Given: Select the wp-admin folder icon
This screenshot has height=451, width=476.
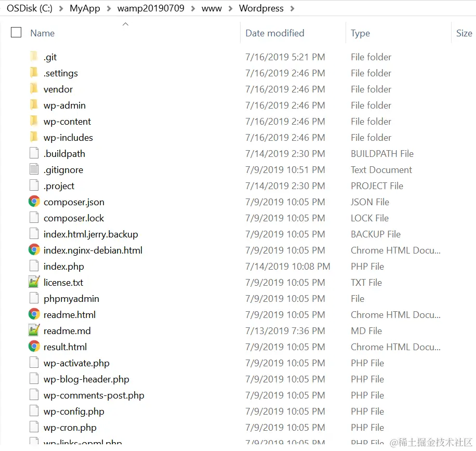Looking at the screenshot, I should point(34,104).
